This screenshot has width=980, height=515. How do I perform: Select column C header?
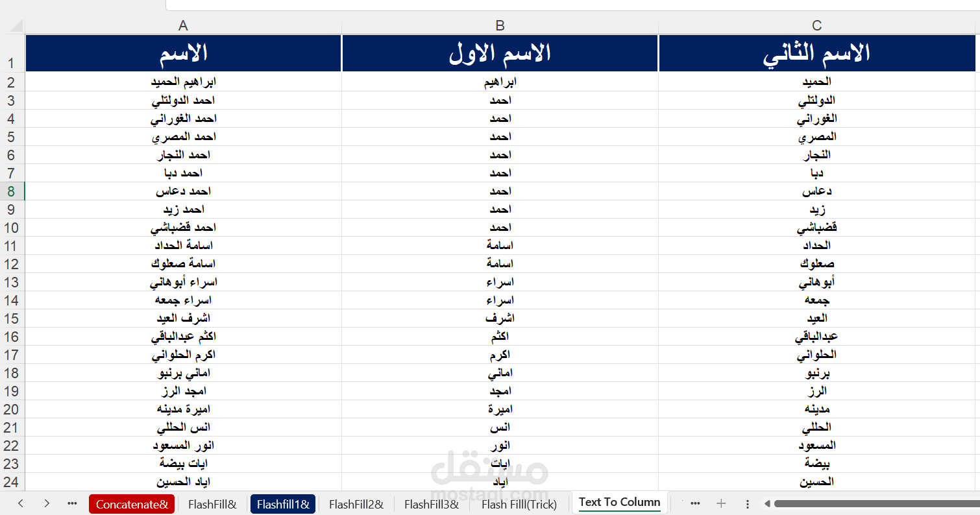816,26
